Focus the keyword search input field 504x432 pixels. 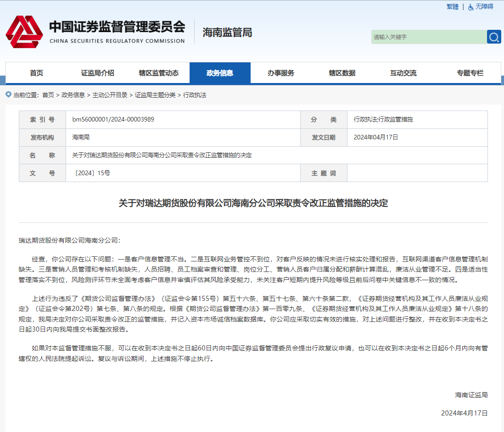click(x=429, y=37)
